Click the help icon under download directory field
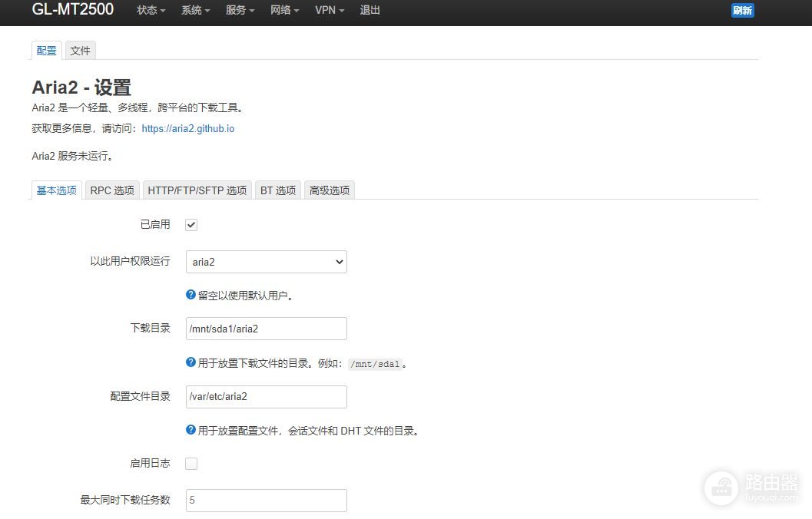 pos(191,362)
